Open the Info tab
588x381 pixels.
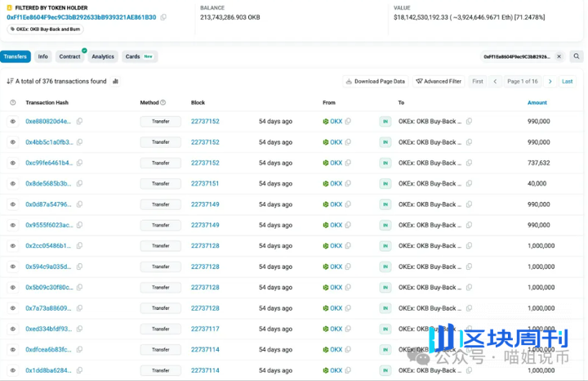coord(42,56)
